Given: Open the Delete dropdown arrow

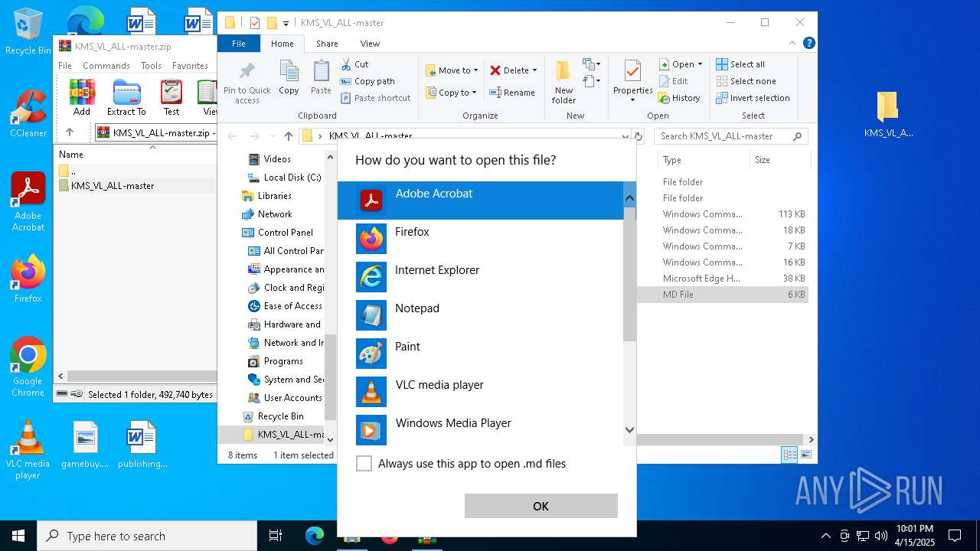Looking at the screenshot, I should point(534,70).
